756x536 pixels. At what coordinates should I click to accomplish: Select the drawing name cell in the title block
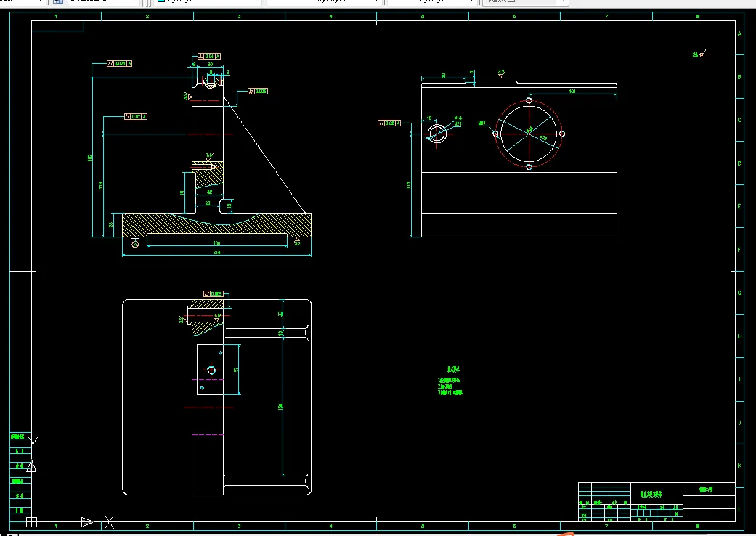657,494
